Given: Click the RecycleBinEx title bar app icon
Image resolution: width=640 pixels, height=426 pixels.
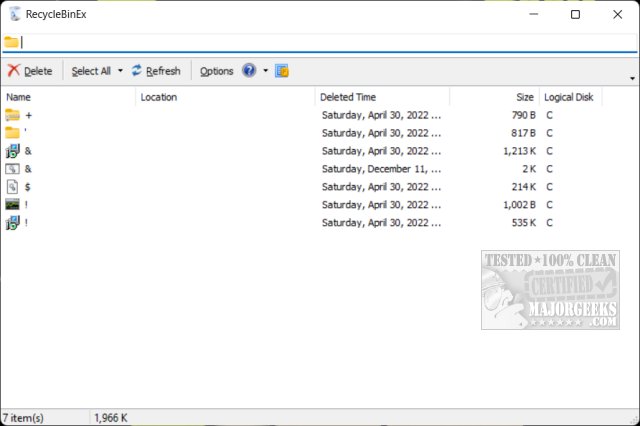Looking at the screenshot, I should (x=15, y=14).
